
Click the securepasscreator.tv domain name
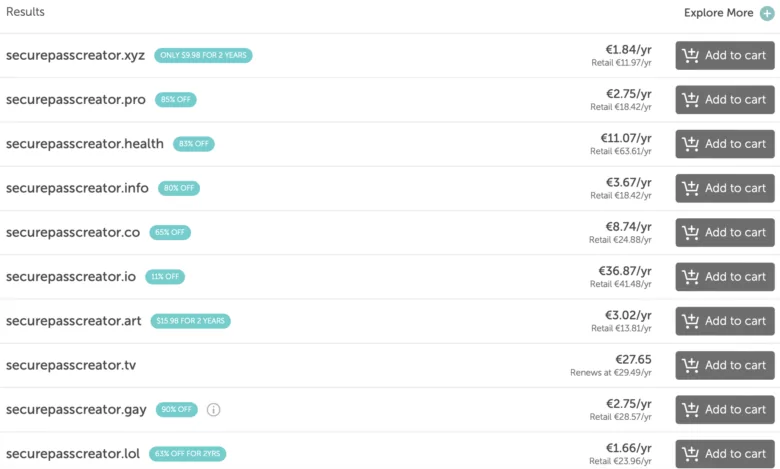(x=71, y=365)
